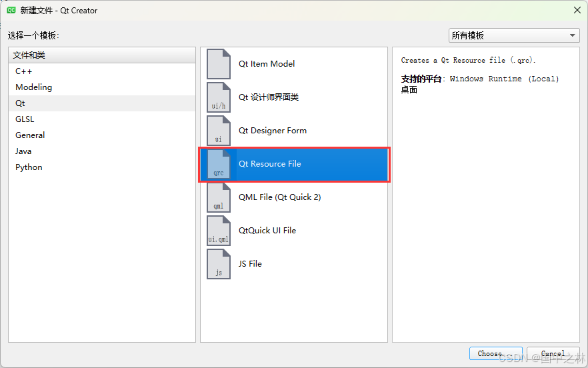Select the C++ category
The image size is (588, 368).
click(x=102, y=71)
